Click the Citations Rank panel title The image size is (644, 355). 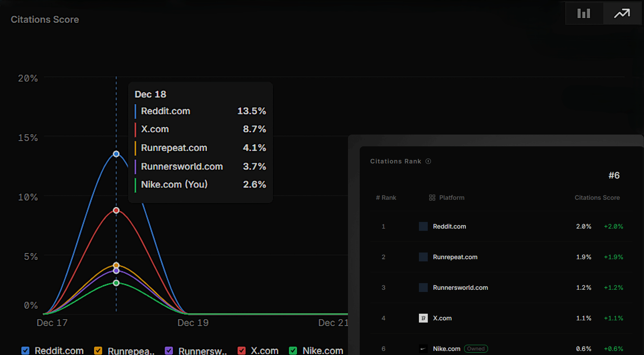tap(395, 161)
